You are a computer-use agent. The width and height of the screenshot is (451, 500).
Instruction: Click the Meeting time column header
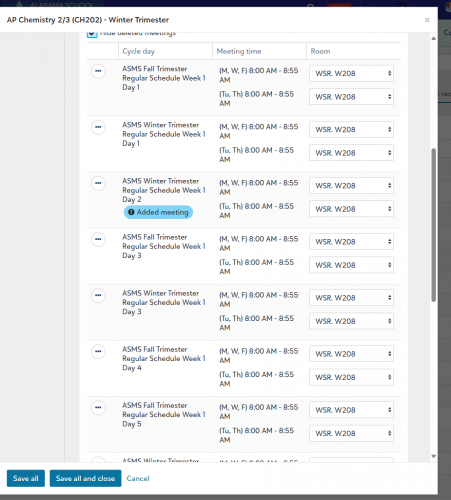(x=239, y=51)
